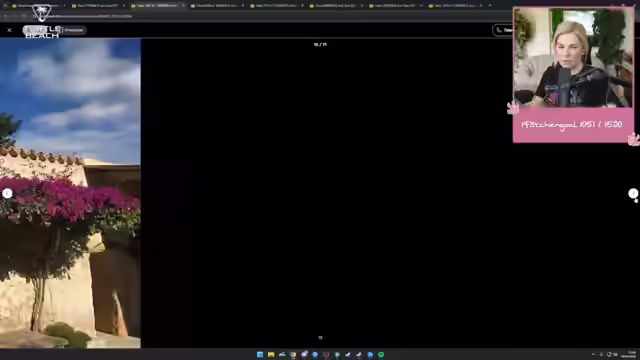
Task: Switch to the last browser tab
Action: (455, 6)
